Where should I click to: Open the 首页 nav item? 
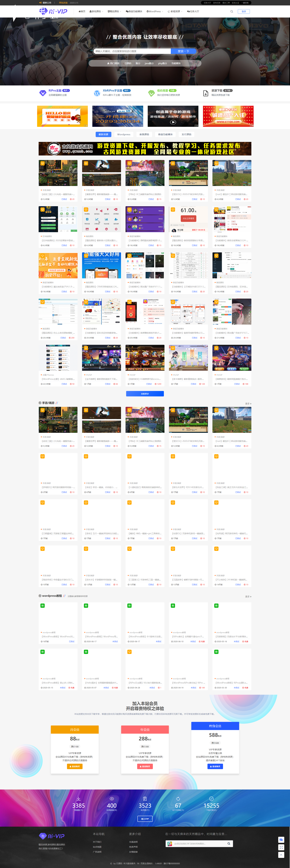click(x=82, y=11)
